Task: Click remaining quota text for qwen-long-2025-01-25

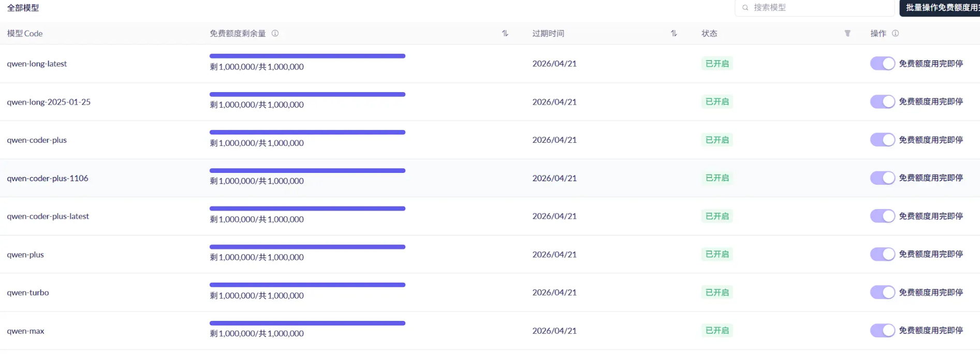Action: point(257,105)
